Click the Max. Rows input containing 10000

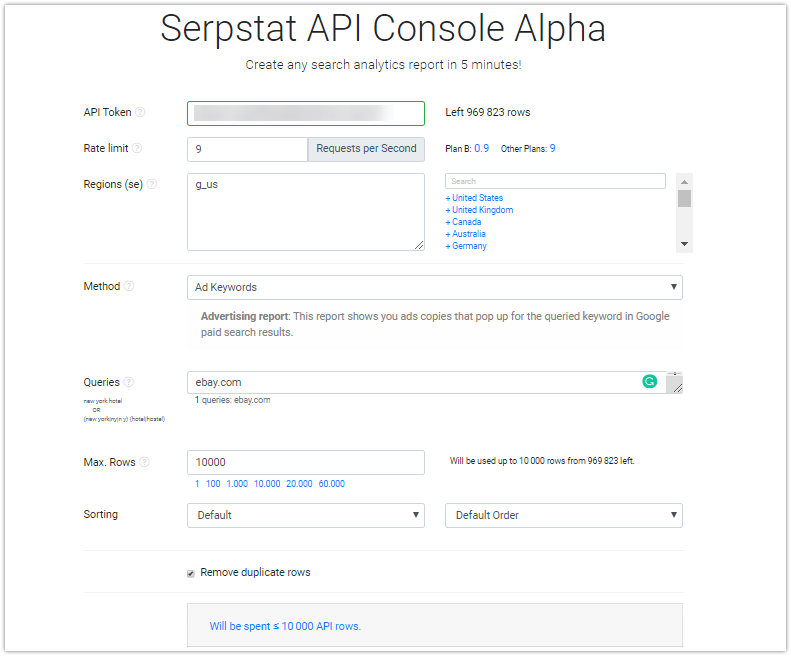tap(306, 462)
